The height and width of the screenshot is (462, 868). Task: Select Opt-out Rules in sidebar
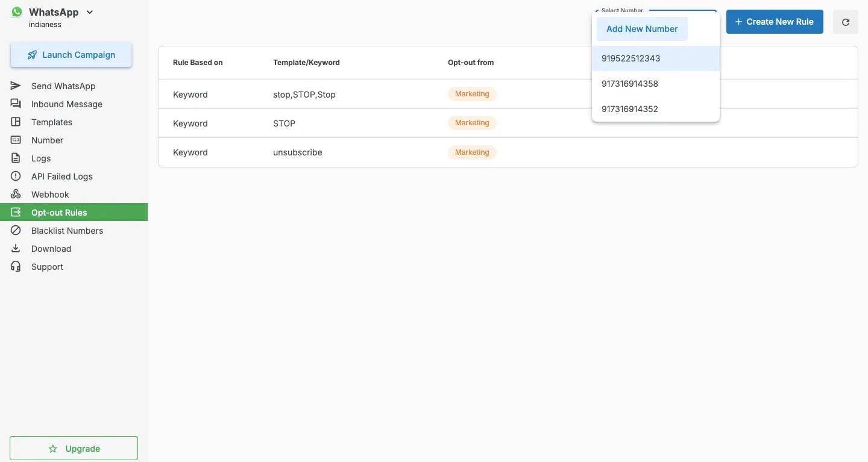(x=74, y=213)
